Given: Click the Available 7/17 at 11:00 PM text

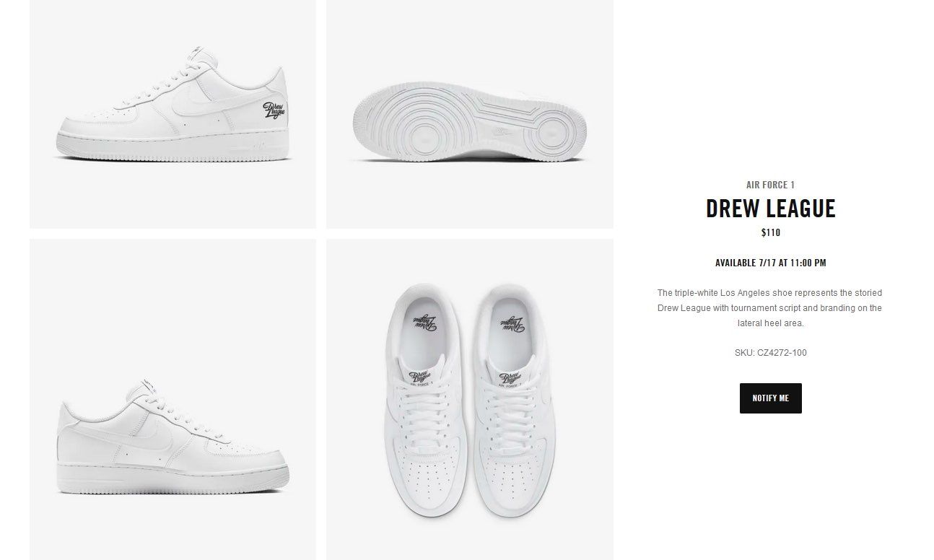Looking at the screenshot, I should click(x=770, y=263).
